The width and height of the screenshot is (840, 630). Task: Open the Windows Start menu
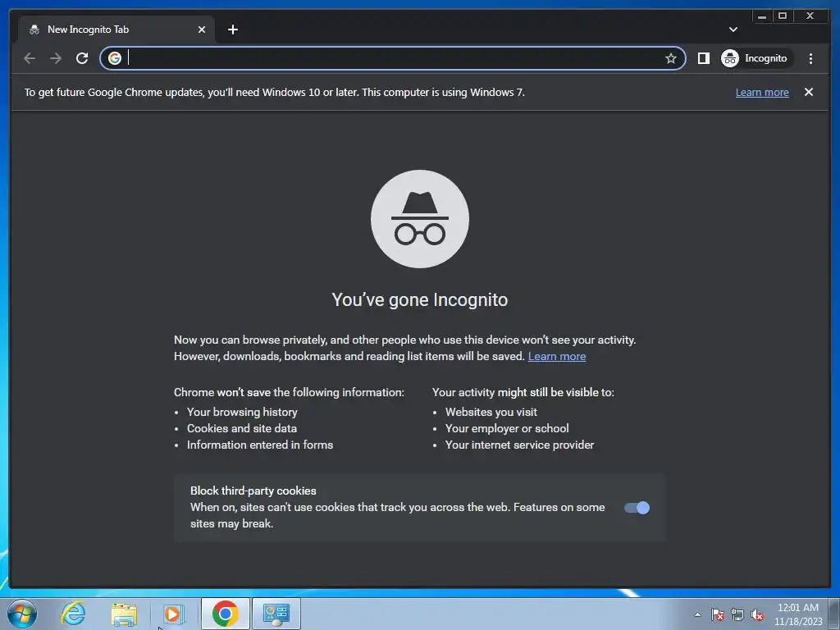click(x=22, y=614)
